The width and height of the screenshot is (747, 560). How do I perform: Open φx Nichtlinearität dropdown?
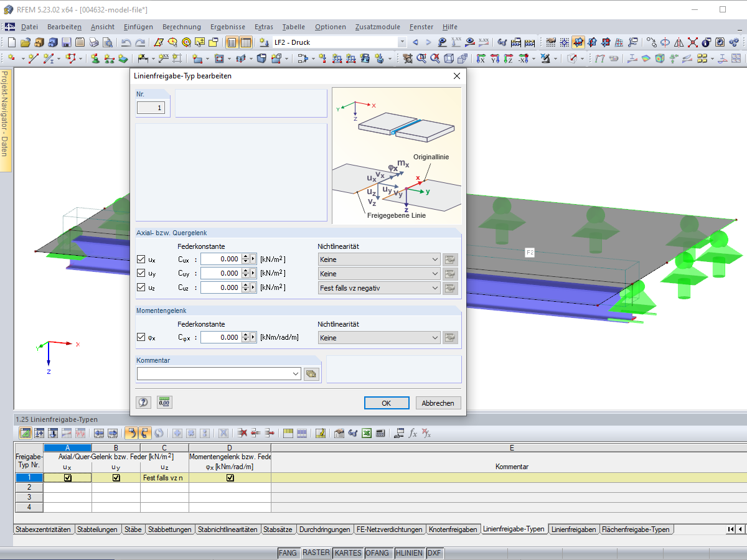click(378, 337)
